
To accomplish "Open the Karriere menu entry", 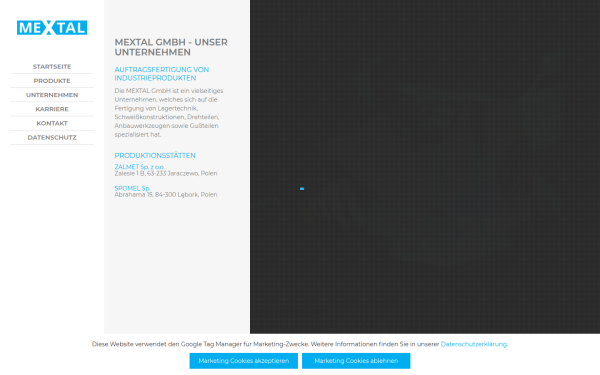I will click(x=52, y=109).
